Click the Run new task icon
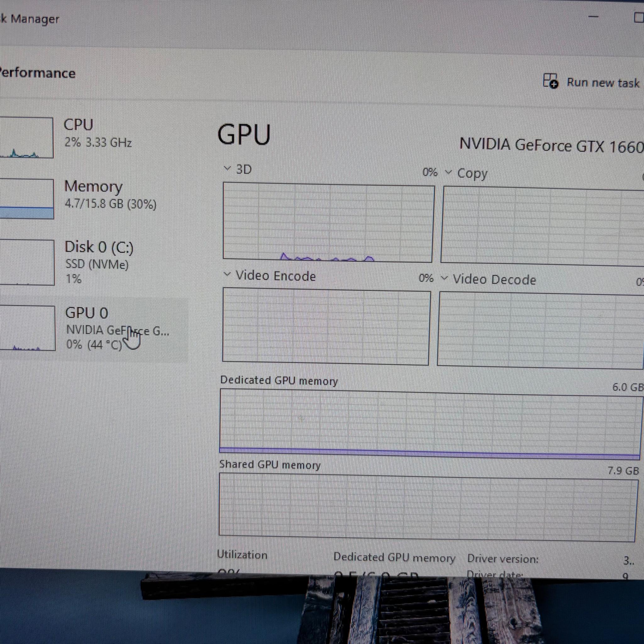 click(x=550, y=81)
